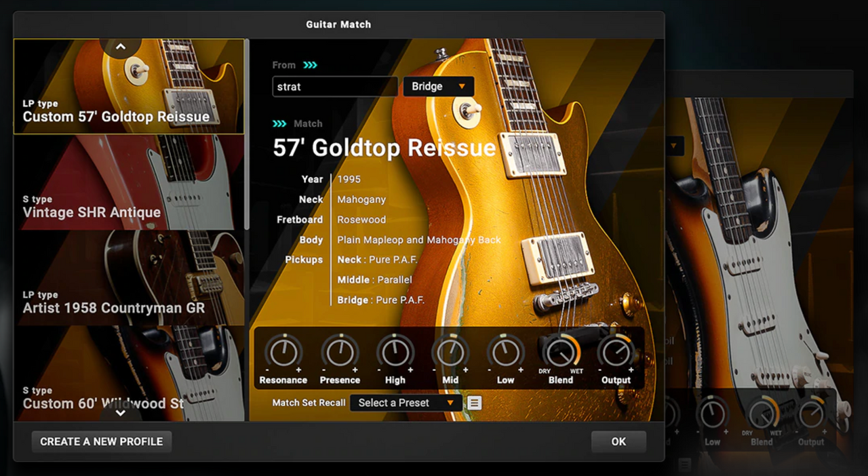868x476 pixels.
Task: Open the preset list menu icon
Action: [475, 403]
